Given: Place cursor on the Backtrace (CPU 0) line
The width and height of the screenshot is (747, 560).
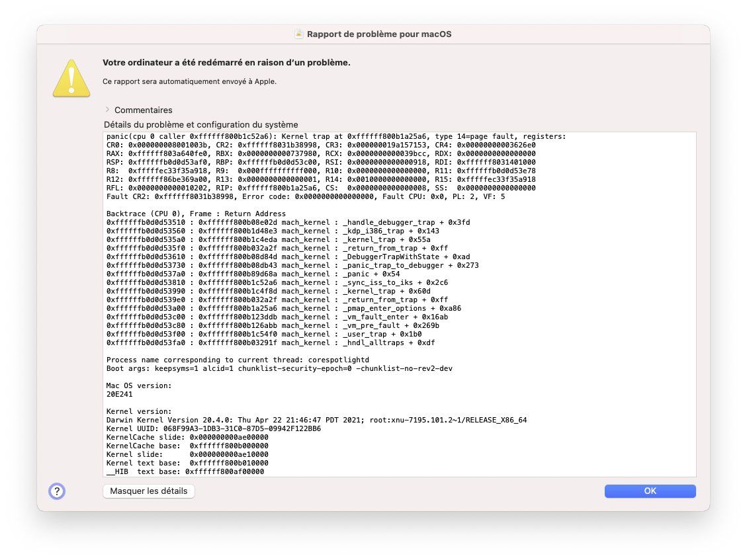Looking at the screenshot, I should 196,214.
